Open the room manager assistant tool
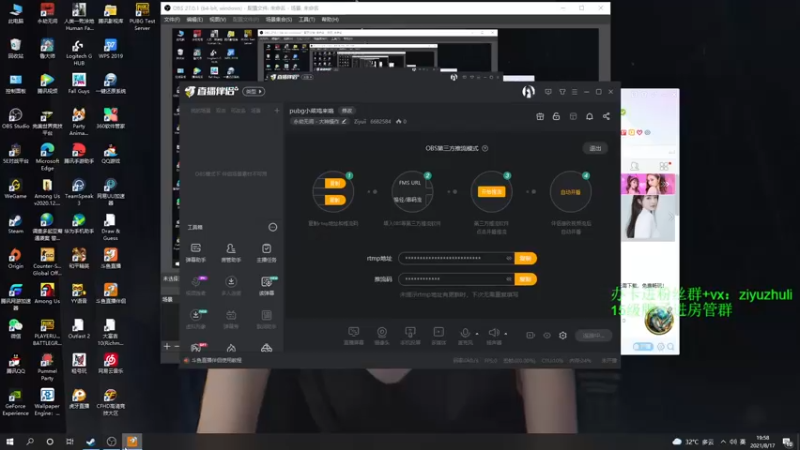 (231, 253)
